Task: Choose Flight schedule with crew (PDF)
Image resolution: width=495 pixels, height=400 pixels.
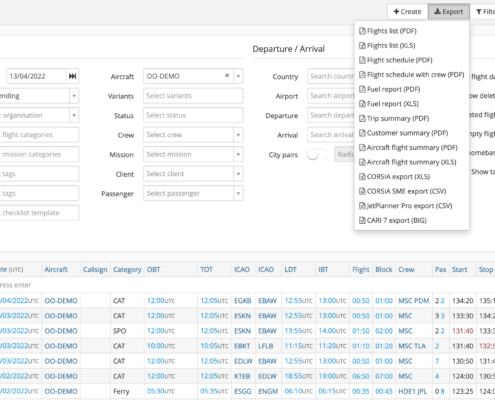Action: pyautogui.click(x=412, y=75)
